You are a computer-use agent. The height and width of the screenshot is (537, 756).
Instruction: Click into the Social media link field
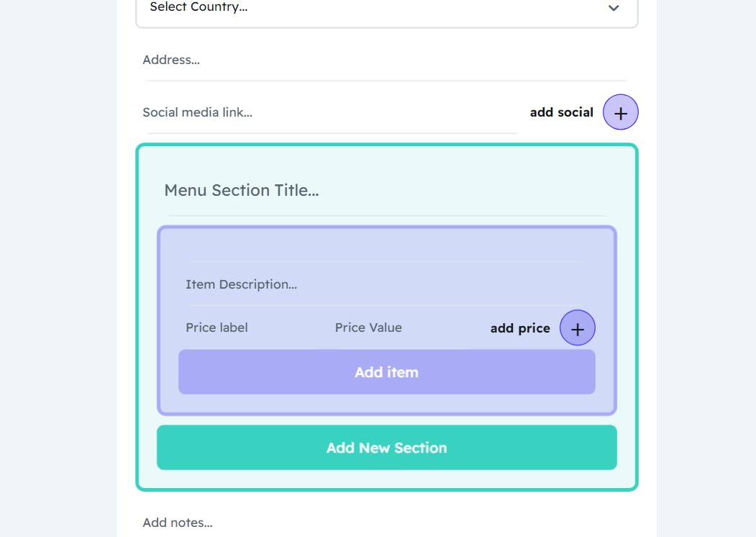(x=331, y=112)
